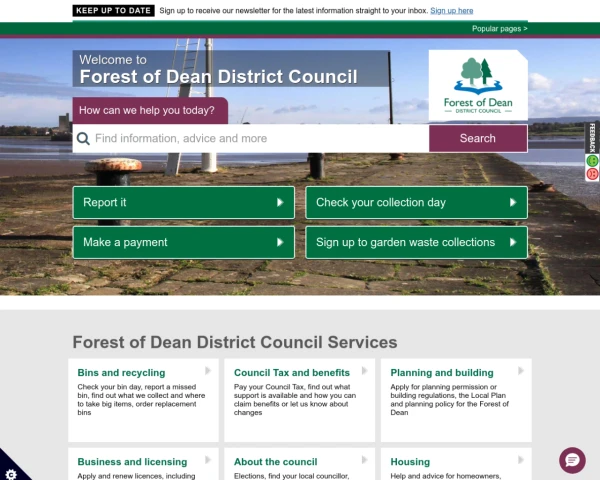The height and width of the screenshot is (480, 600).
Task: Click the Search button
Action: click(x=478, y=139)
